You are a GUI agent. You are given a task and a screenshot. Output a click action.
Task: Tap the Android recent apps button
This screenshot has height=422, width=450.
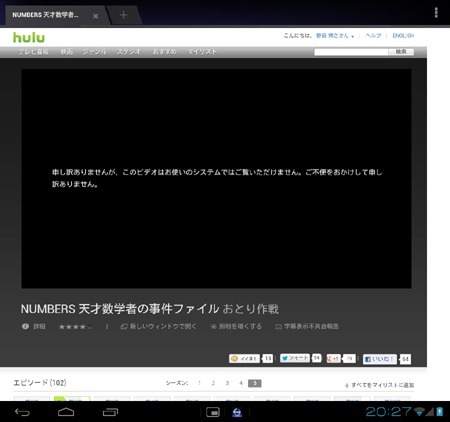click(x=110, y=412)
